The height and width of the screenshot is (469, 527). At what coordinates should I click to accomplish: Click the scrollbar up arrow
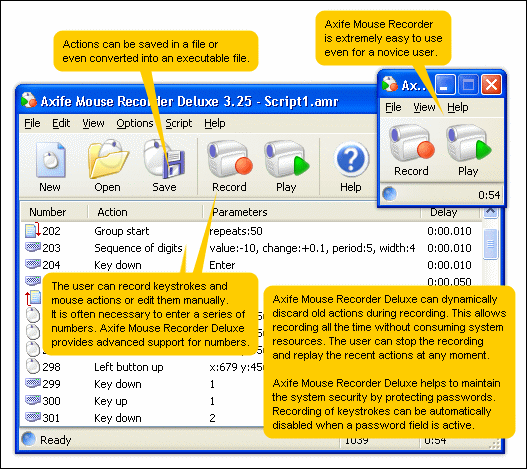[x=490, y=211]
